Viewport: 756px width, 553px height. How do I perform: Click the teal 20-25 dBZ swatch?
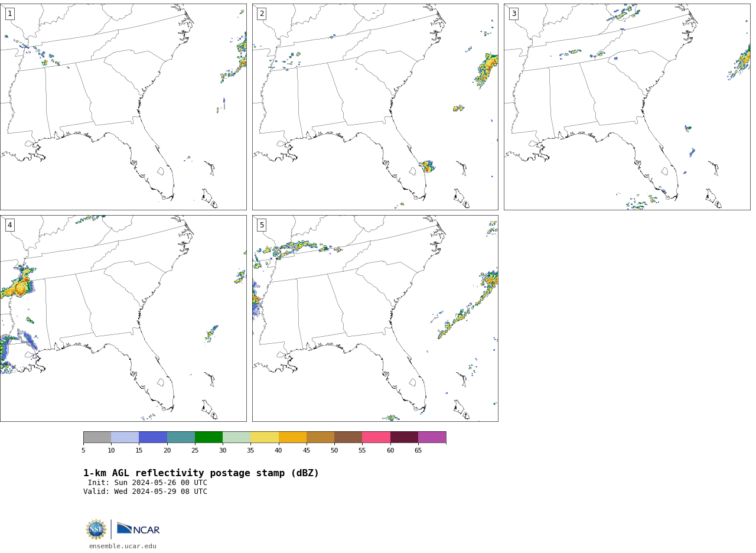tap(181, 437)
